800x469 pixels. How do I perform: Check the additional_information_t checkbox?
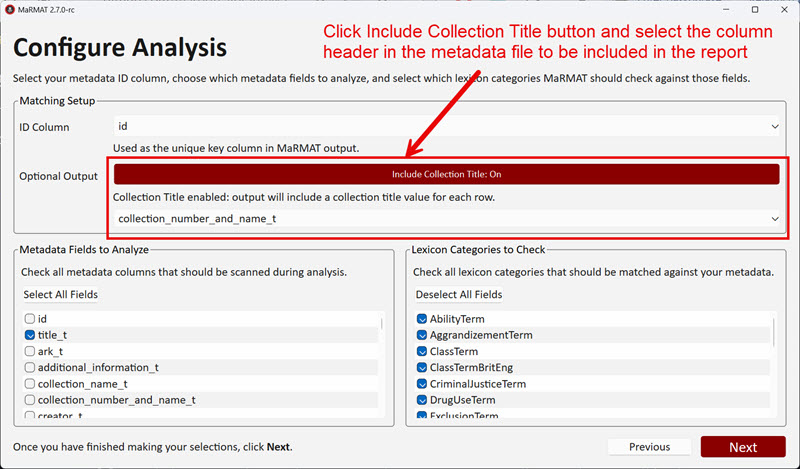pyautogui.click(x=30, y=367)
